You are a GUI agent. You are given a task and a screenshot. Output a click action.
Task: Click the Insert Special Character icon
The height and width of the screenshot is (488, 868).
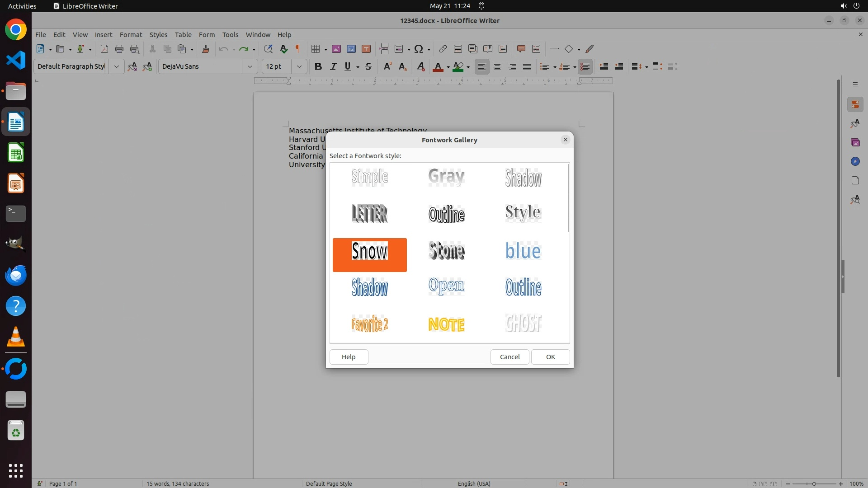(419, 49)
